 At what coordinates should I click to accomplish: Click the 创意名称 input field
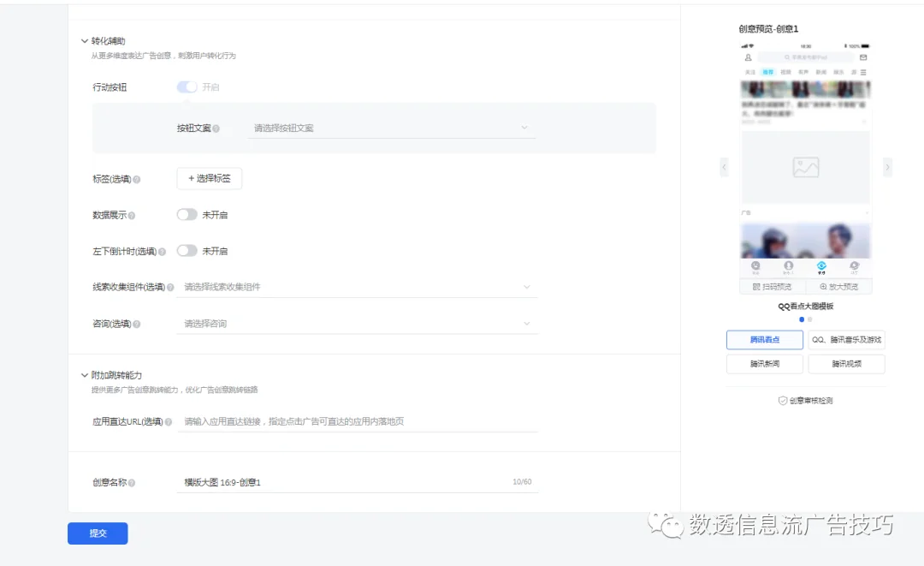coord(357,482)
